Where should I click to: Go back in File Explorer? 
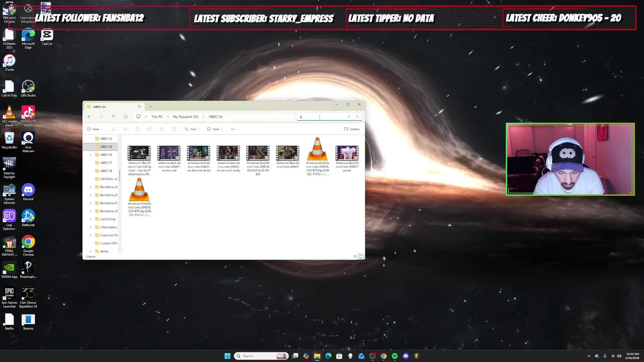(x=89, y=117)
